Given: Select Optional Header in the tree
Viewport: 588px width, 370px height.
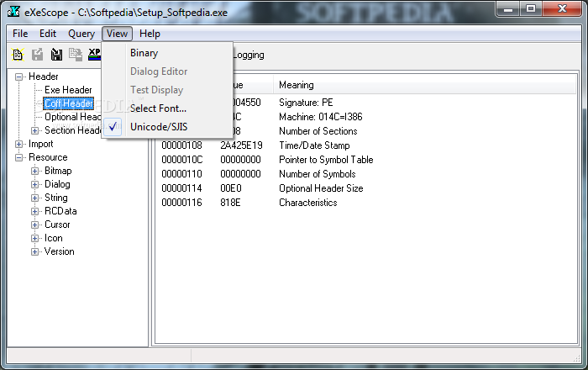Looking at the screenshot, I should [73, 117].
